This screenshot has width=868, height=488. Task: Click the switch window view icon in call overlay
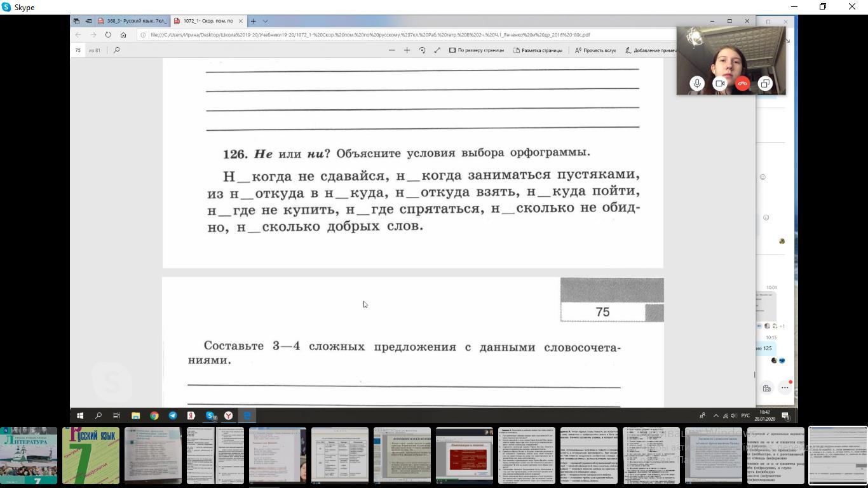coord(765,84)
